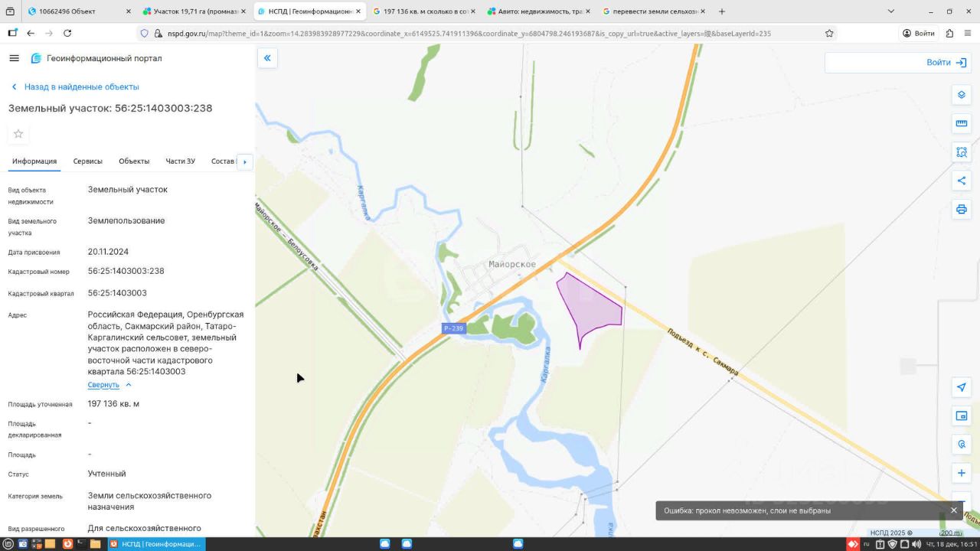Activate the area selection search tool
980x551 pixels.
pos(962,152)
